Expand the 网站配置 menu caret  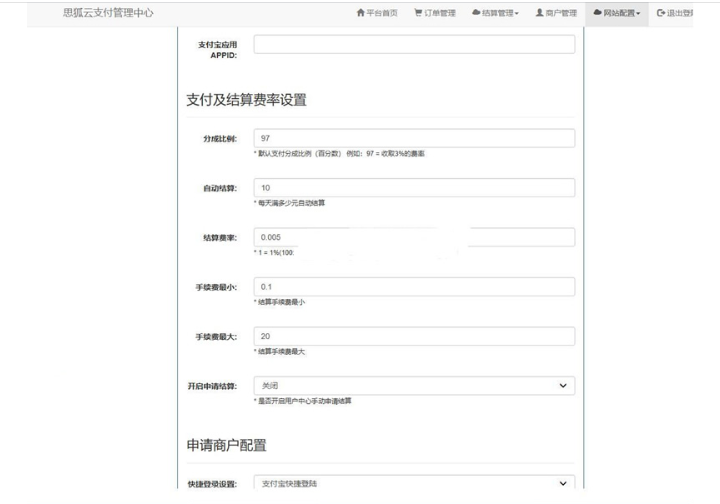[638, 14]
